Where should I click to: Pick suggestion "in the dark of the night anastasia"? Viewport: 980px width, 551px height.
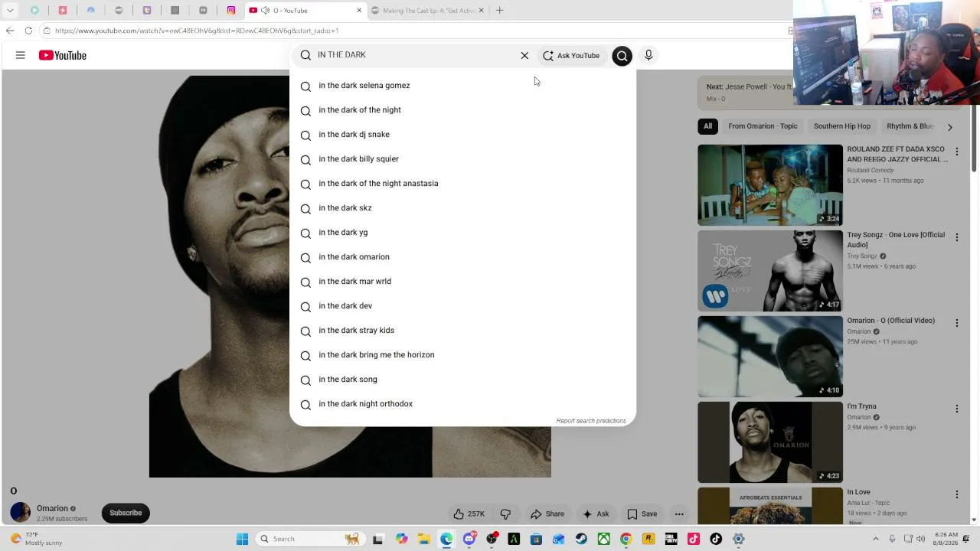(x=462, y=184)
